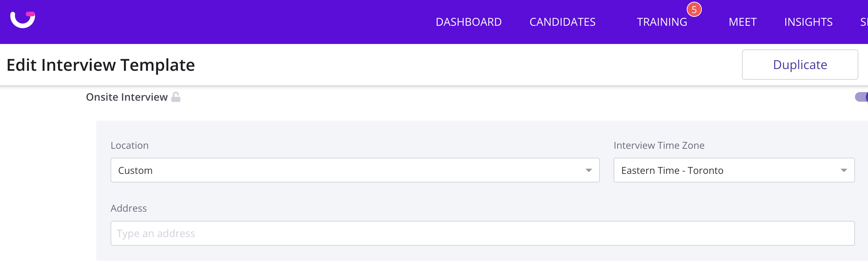Open the Insights menu item
The image size is (868, 268).
click(808, 22)
